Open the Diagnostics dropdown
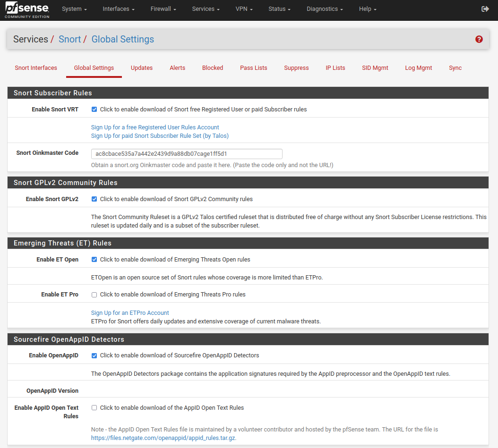Image resolution: width=498 pixels, height=448 pixels. (x=324, y=8)
